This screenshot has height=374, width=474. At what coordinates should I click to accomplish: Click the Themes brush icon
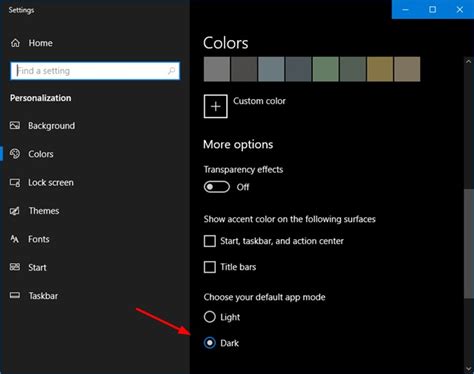click(15, 211)
